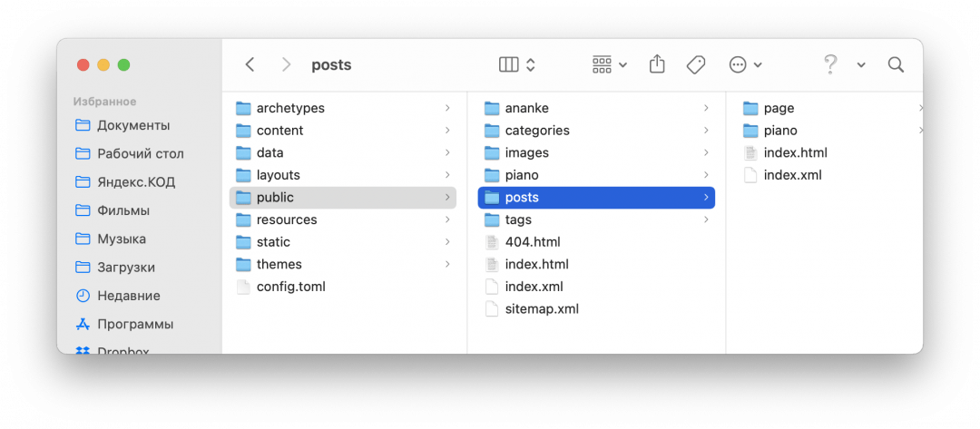980x429 pixels.
Task: Select the config.toml file
Action: click(x=290, y=287)
